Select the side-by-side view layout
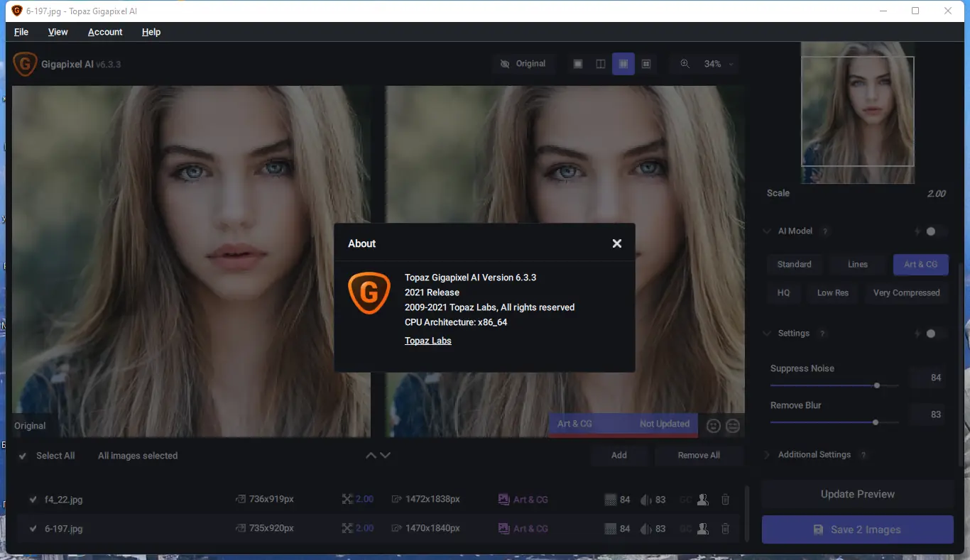This screenshot has height=560, width=970. [623, 64]
